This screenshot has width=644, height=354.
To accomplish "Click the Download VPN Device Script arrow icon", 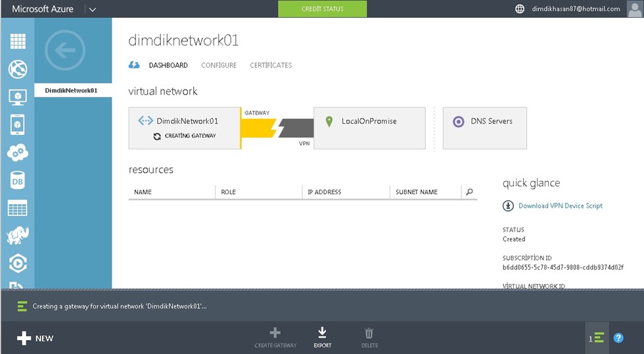I will click(x=508, y=205).
